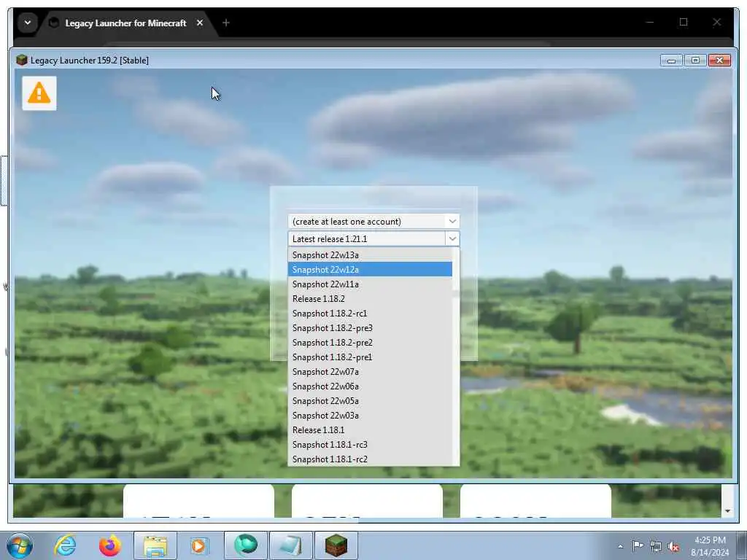Screen dimensions: 747x560
Task: Close the Legacy Launcher 159.2 window
Action: [719, 61]
